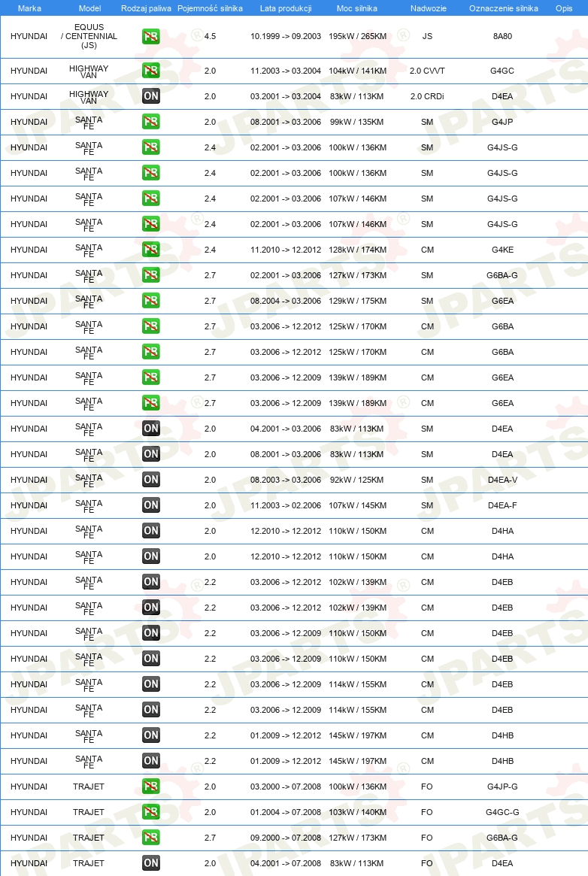The width and height of the screenshot is (588, 876).
Task: Select the 04.2001 -> 03.2006 production years cell
Action: click(x=285, y=429)
